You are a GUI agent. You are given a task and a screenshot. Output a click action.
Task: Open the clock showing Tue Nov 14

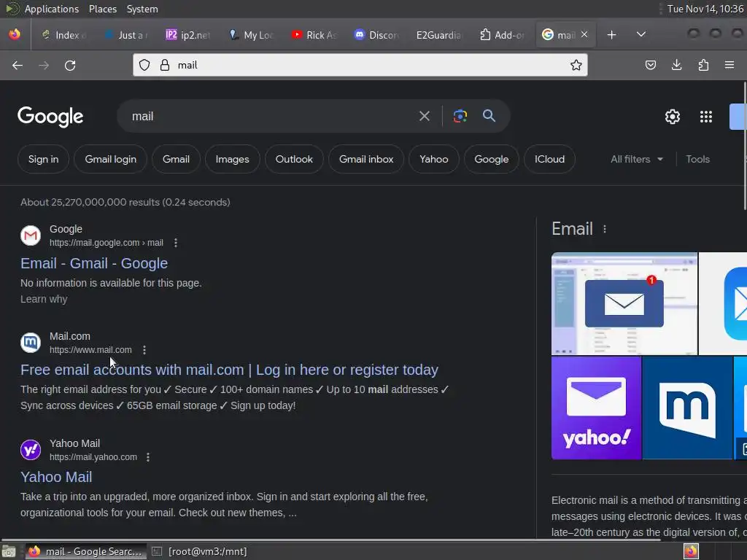705,9
